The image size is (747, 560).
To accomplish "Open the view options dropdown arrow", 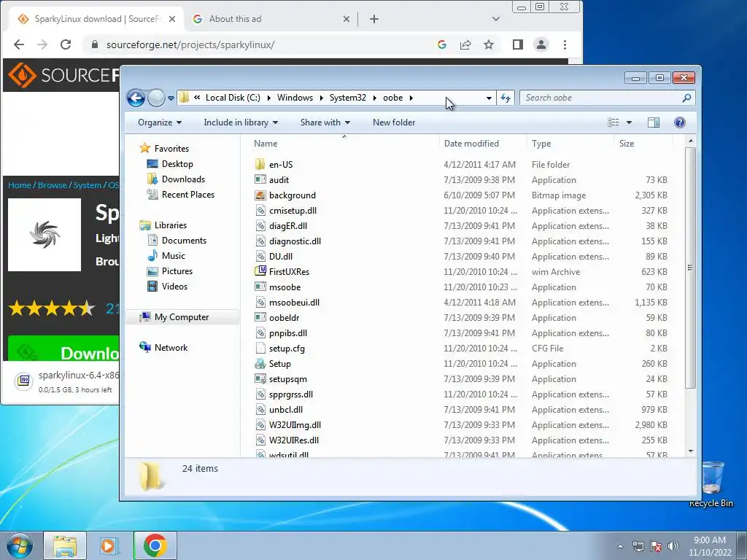I will click(629, 122).
